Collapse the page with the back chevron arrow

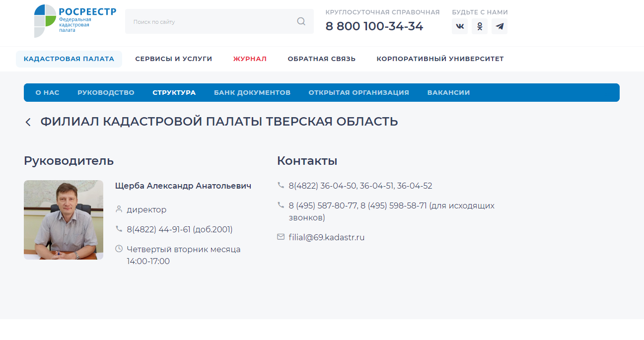[28, 122]
